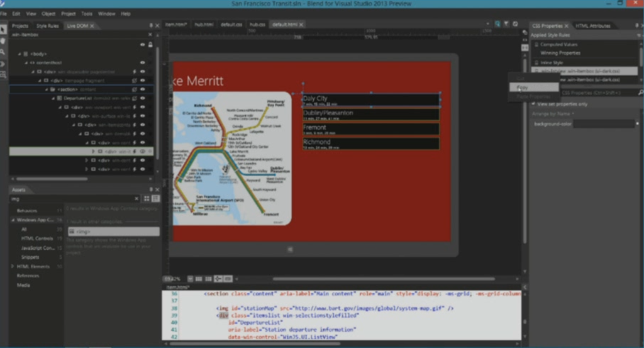Toggle show-all visibility eye in Live DOM header
Screen dimensions: 644x348
coord(143,45)
